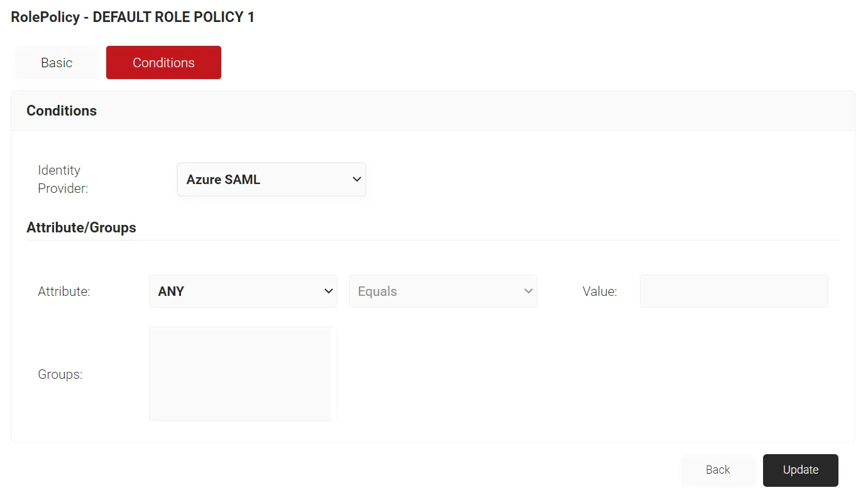Expand the Attribute ANY dropdown
The height and width of the screenshot is (500, 868).
coord(243,291)
